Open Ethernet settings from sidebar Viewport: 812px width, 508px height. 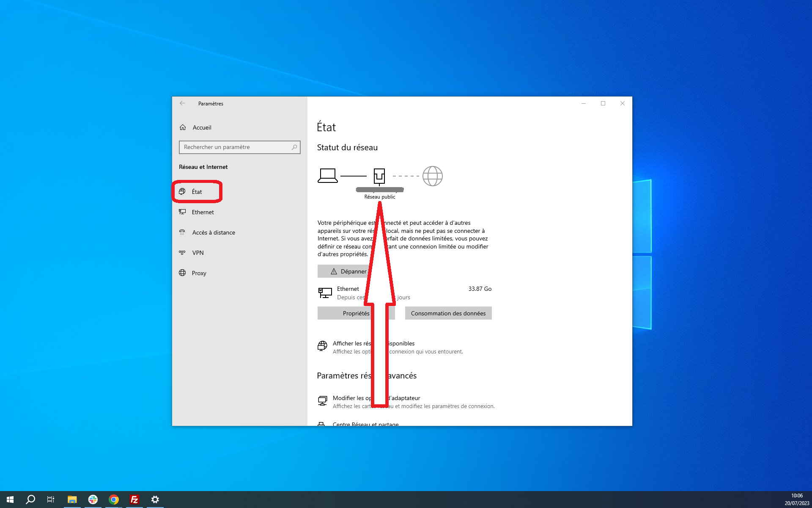click(x=203, y=212)
